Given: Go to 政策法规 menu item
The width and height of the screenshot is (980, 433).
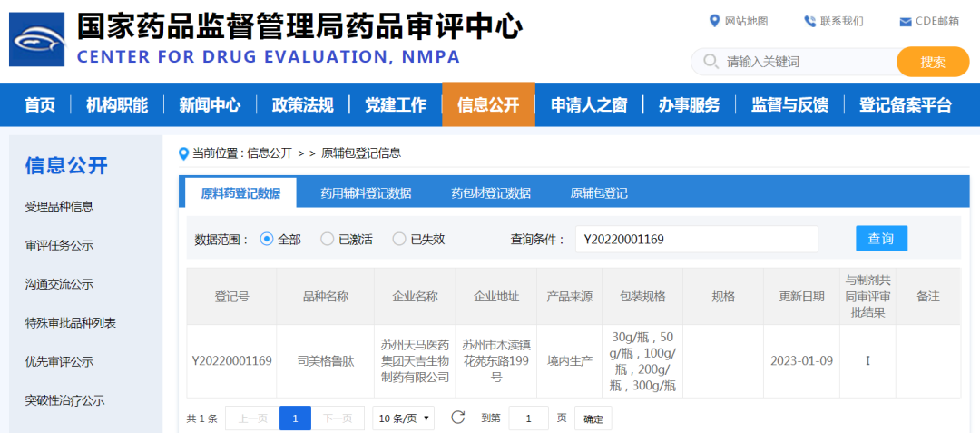Looking at the screenshot, I should pyautogui.click(x=302, y=104).
